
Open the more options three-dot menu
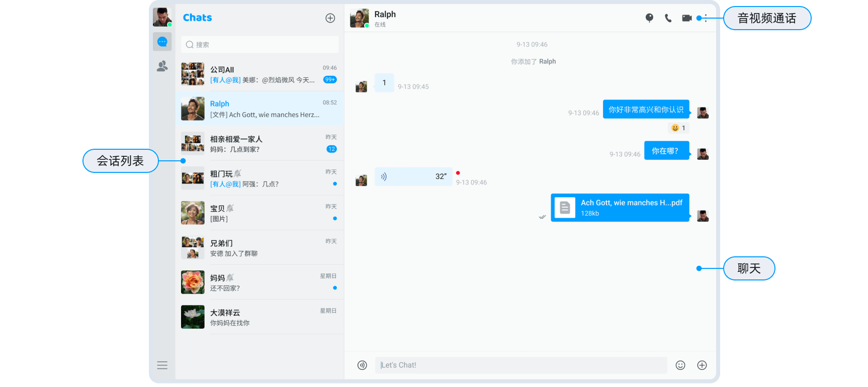pyautogui.click(x=706, y=18)
